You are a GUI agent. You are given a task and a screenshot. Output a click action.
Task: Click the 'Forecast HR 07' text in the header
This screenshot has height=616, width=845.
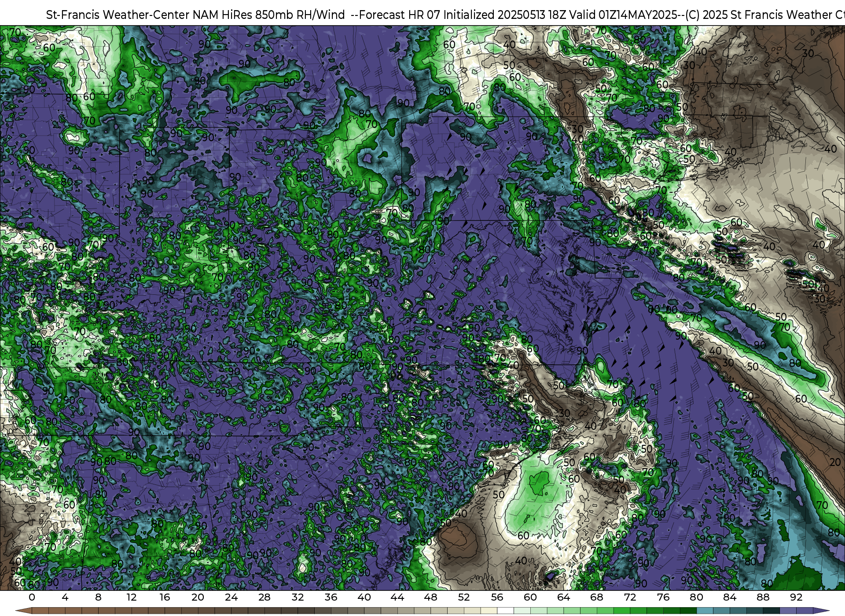click(400, 15)
